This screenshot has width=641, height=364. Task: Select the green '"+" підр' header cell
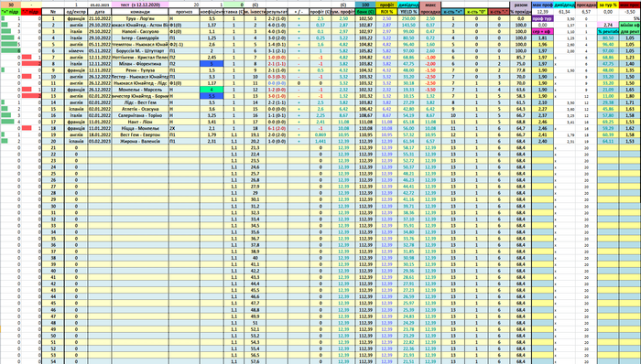[10, 12]
